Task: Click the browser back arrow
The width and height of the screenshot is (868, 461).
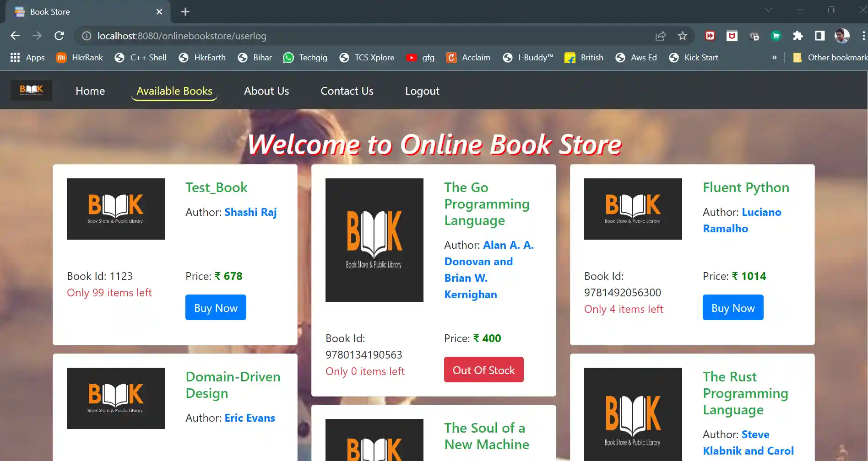Action: [15, 36]
